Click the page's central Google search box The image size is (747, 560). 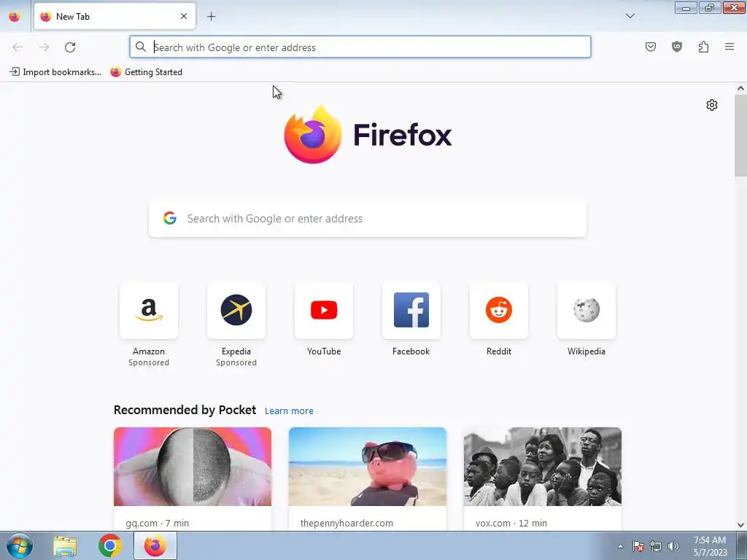tap(368, 219)
